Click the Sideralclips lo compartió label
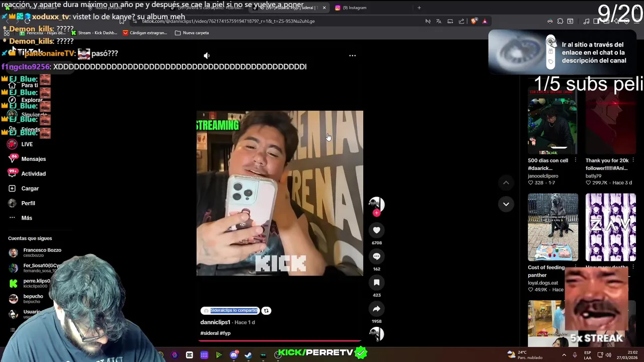 point(230,311)
